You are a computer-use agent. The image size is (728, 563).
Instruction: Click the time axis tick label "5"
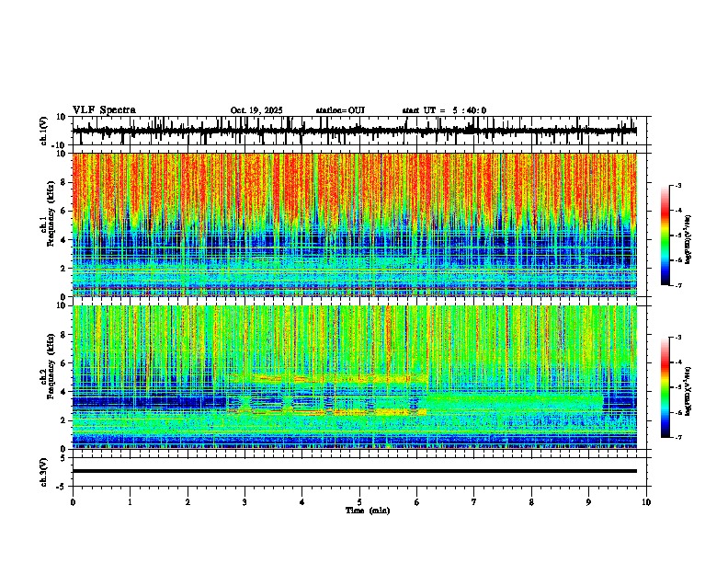[359, 502]
